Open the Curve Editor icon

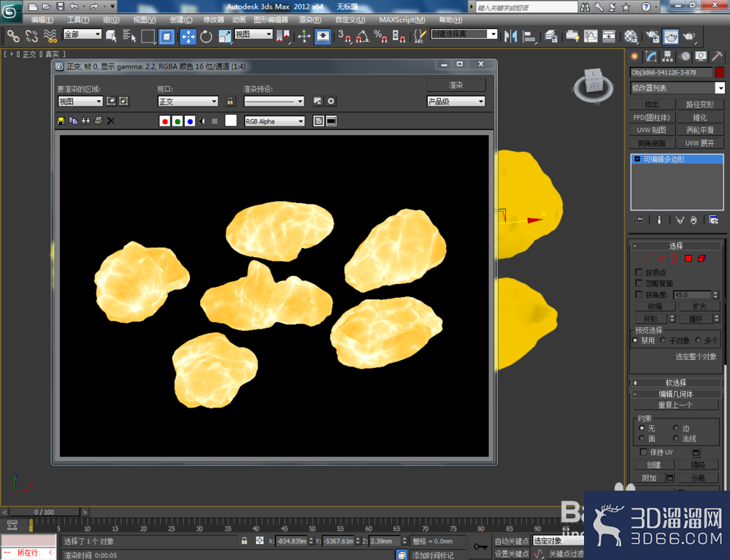[x=591, y=37]
